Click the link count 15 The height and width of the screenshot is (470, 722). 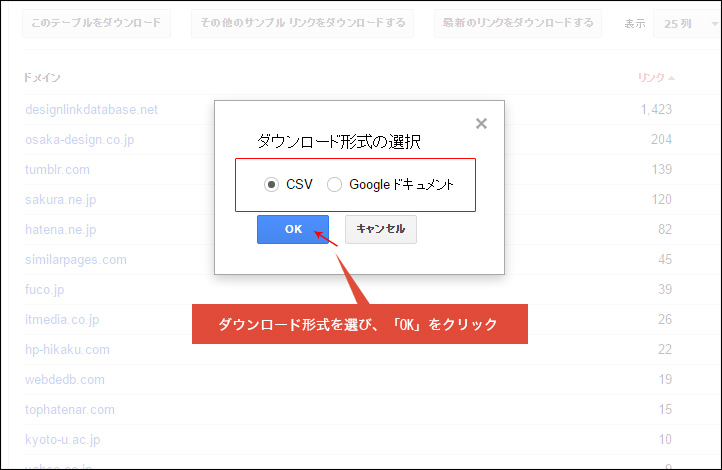(665, 409)
